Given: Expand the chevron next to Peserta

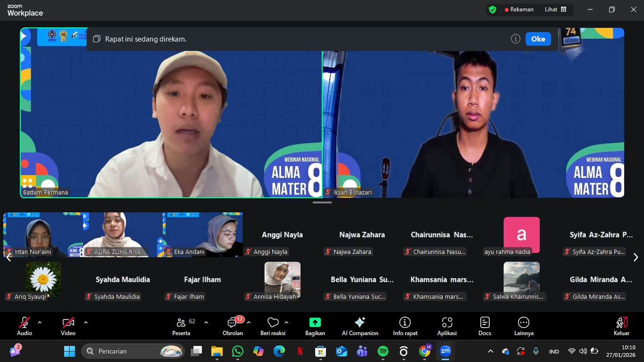Looking at the screenshot, I should coord(206,323).
